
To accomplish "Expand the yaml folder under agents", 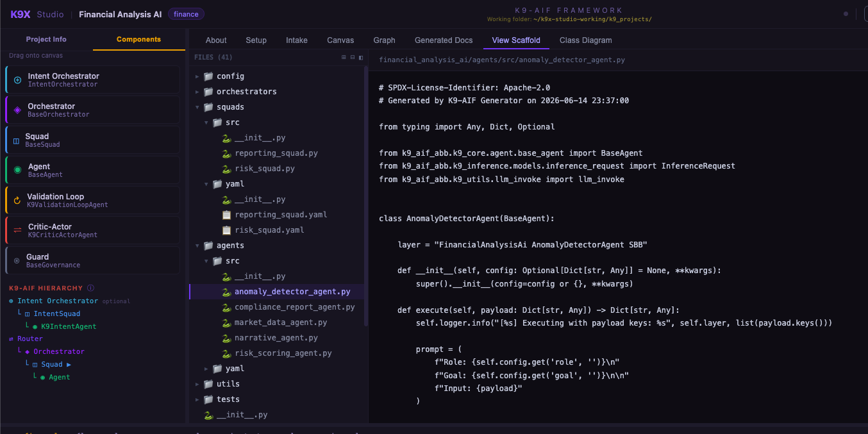I will [x=206, y=369].
